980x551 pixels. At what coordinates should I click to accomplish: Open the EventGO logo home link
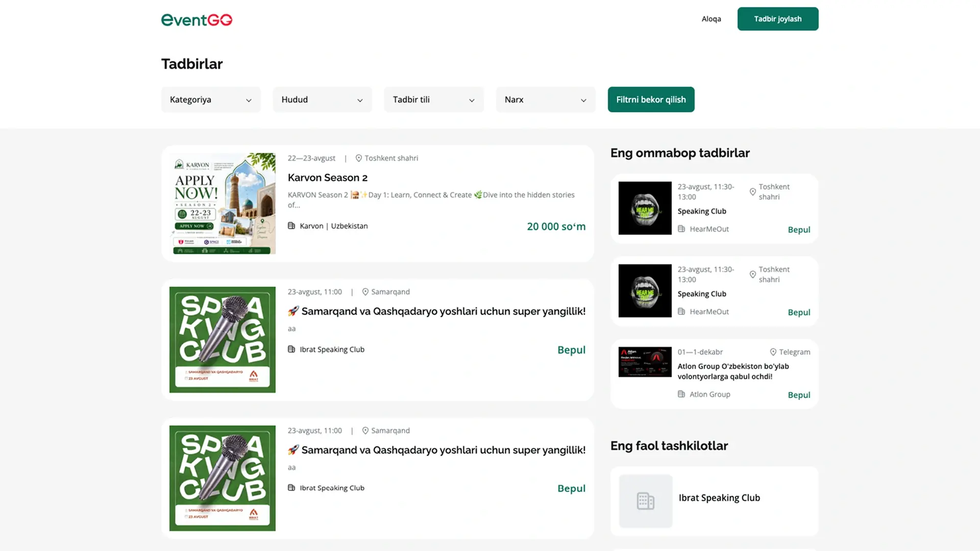197,19
